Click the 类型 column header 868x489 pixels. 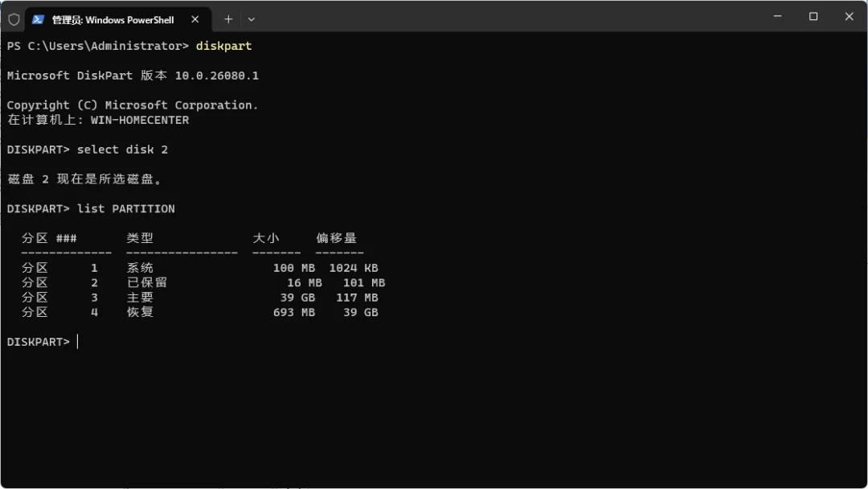click(140, 238)
